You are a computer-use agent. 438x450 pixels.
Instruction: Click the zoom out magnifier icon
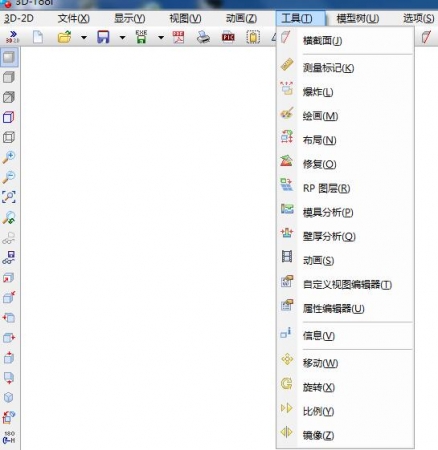coord(9,177)
